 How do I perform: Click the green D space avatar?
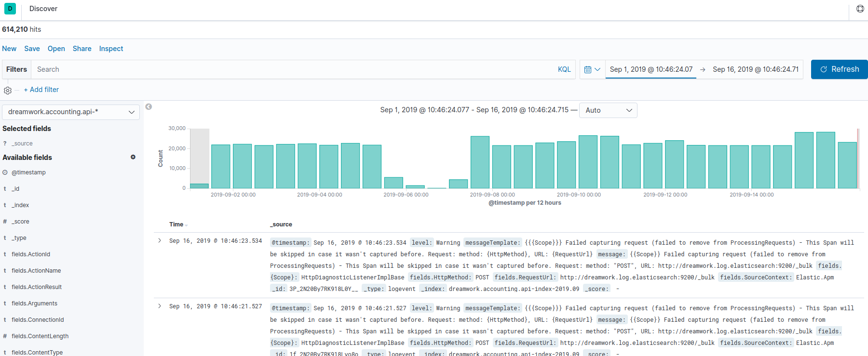pos(10,9)
